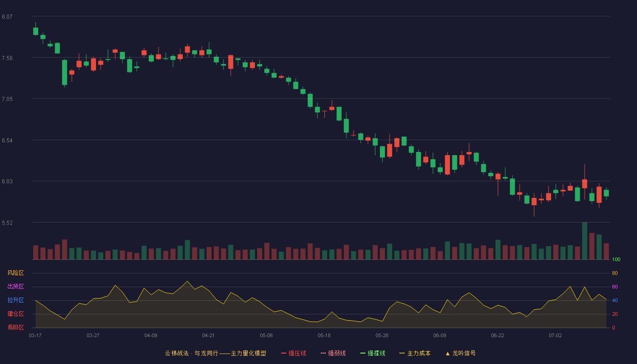Click the 出货区 zone label
This screenshot has height=364, width=637.
16,287
